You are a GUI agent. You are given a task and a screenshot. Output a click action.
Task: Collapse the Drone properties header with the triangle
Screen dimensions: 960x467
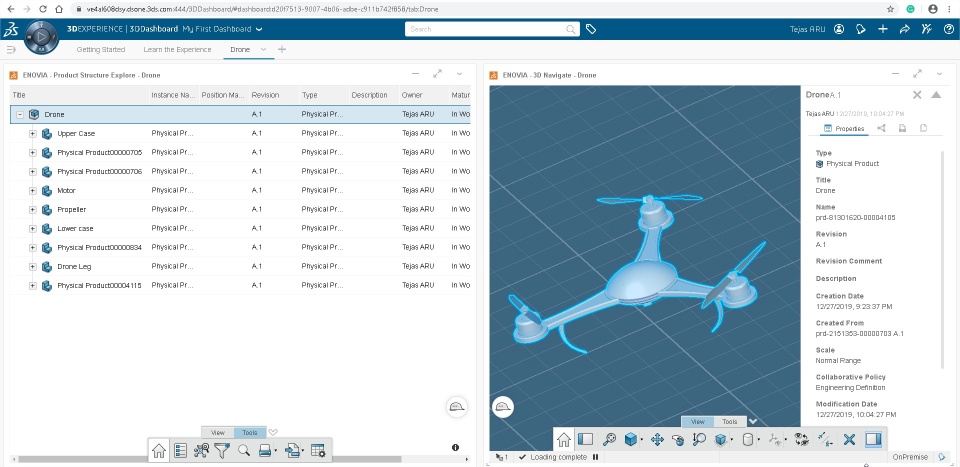click(x=936, y=95)
